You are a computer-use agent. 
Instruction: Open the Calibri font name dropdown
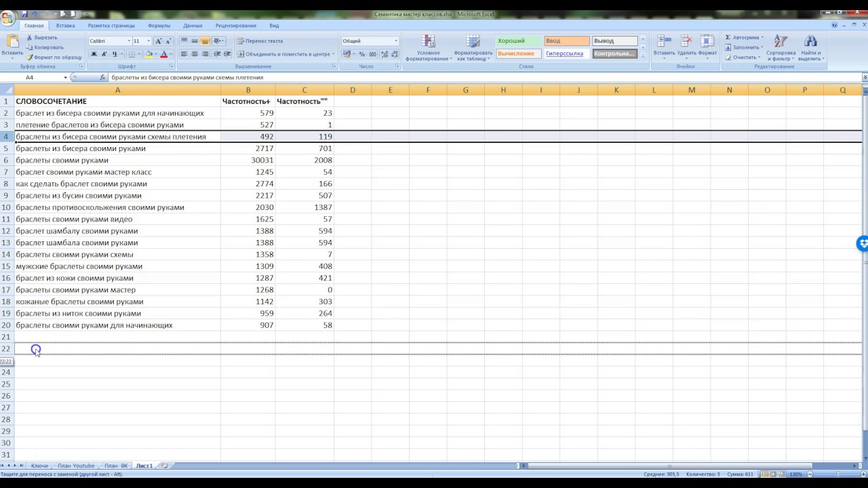[128, 41]
